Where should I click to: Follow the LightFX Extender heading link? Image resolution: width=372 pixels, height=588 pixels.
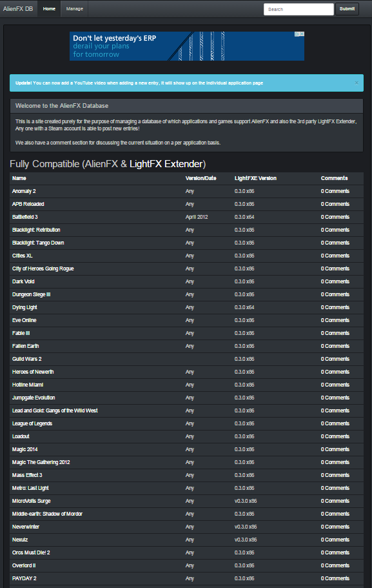tap(166, 164)
